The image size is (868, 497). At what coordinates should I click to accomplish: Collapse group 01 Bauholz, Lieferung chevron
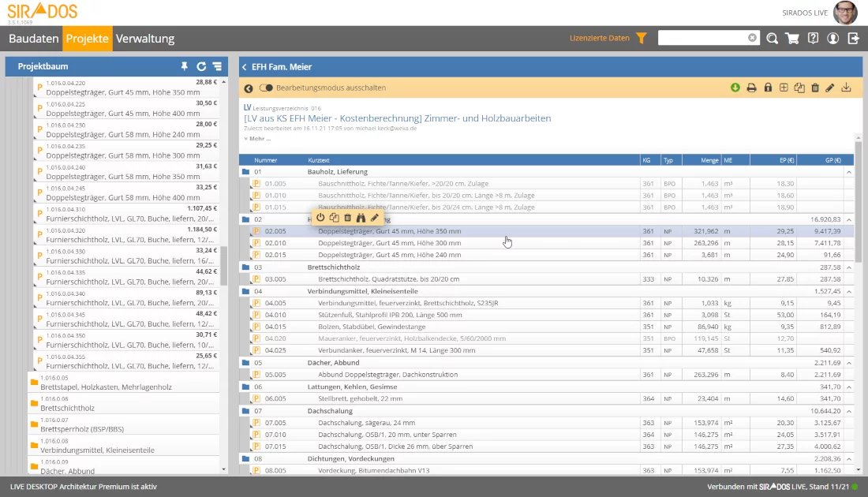(849, 171)
